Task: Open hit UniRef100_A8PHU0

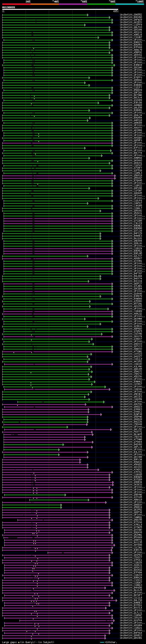Action: point(131,329)
